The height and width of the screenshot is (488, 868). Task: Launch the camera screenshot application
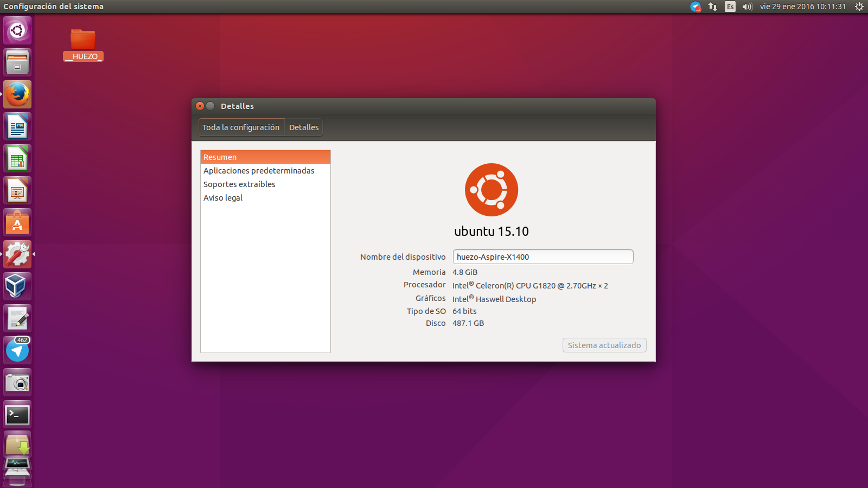[x=17, y=382]
